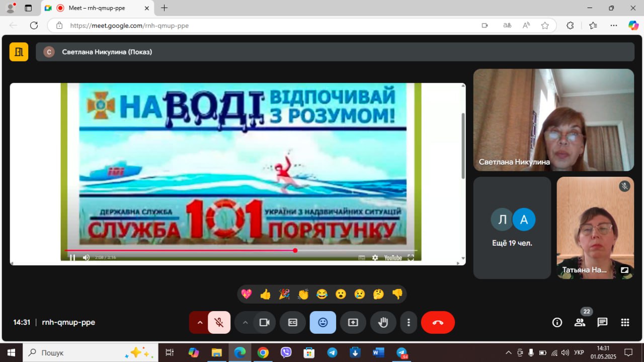Open favorites list icon
The height and width of the screenshot is (362, 644).
point(593,26)
